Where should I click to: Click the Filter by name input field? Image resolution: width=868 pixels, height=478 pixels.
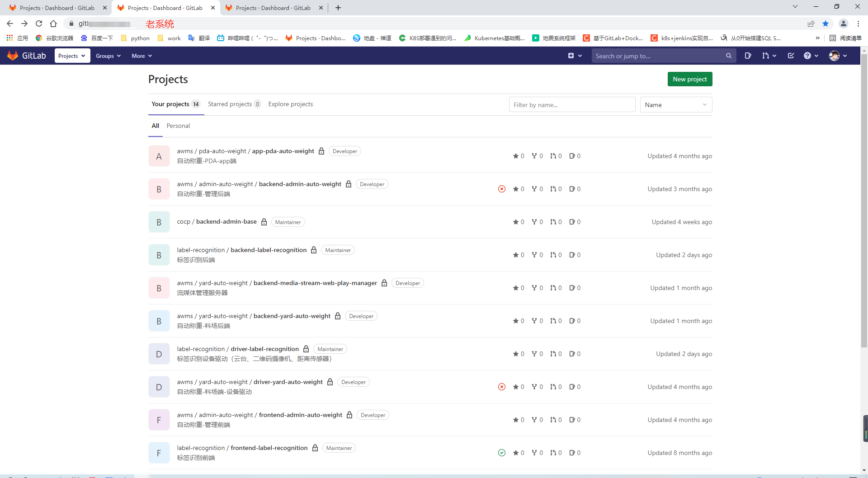[x=572, y=104]
